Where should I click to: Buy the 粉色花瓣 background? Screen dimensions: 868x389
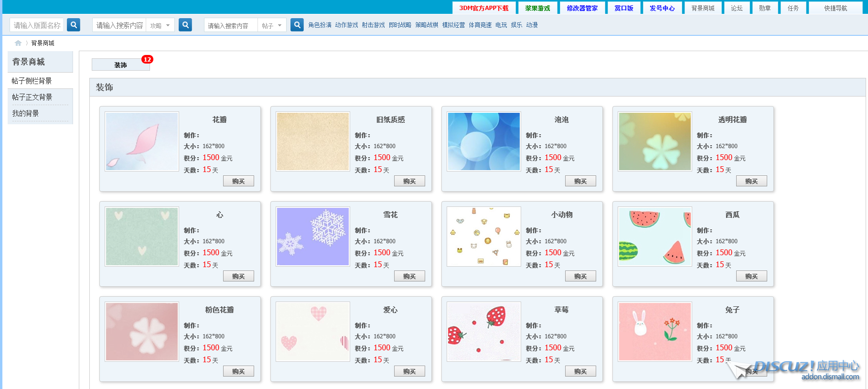coord(238,371)
